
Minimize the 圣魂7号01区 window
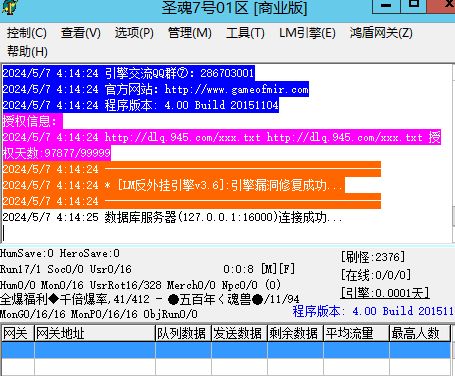coord(386,6)
